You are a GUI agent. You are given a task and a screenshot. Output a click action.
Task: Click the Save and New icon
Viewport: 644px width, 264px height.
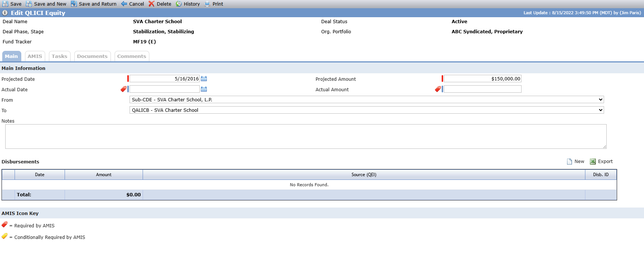click(x=29, y=4)
